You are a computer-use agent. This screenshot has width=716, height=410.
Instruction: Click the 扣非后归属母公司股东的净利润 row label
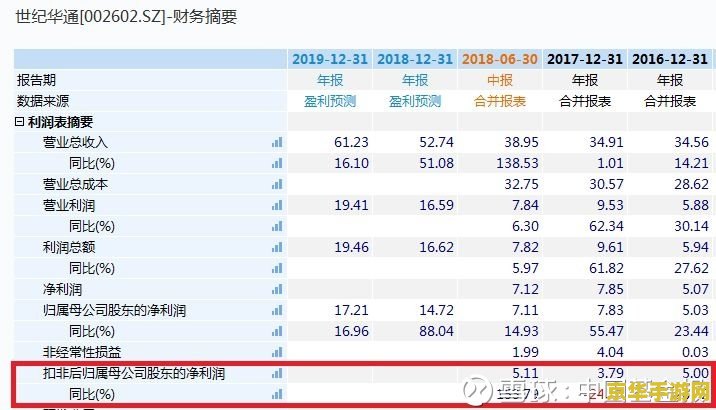pyautogui.click(x=134, y=373)
